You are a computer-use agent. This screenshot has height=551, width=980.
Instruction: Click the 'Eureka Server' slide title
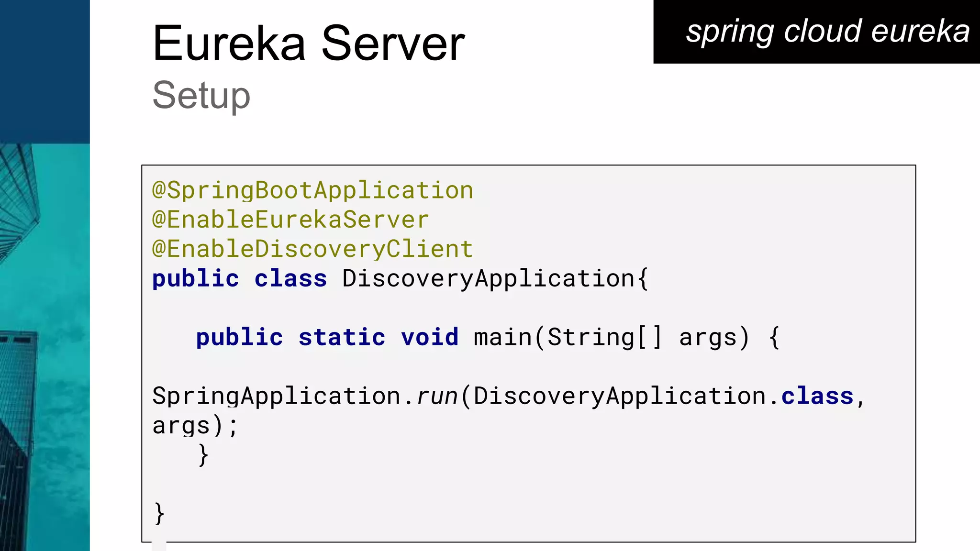click(x=309, y=44)
